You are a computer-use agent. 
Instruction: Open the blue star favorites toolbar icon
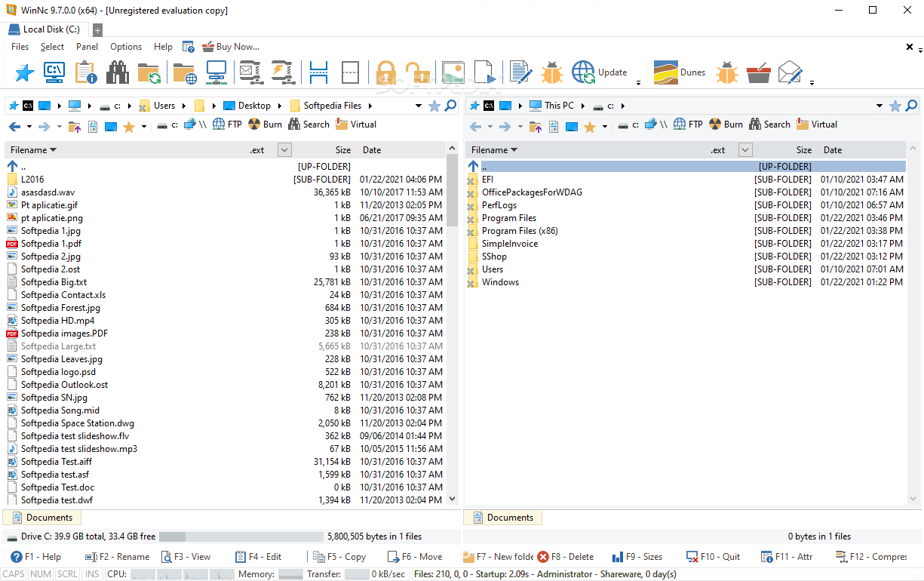tap(25, 72)
